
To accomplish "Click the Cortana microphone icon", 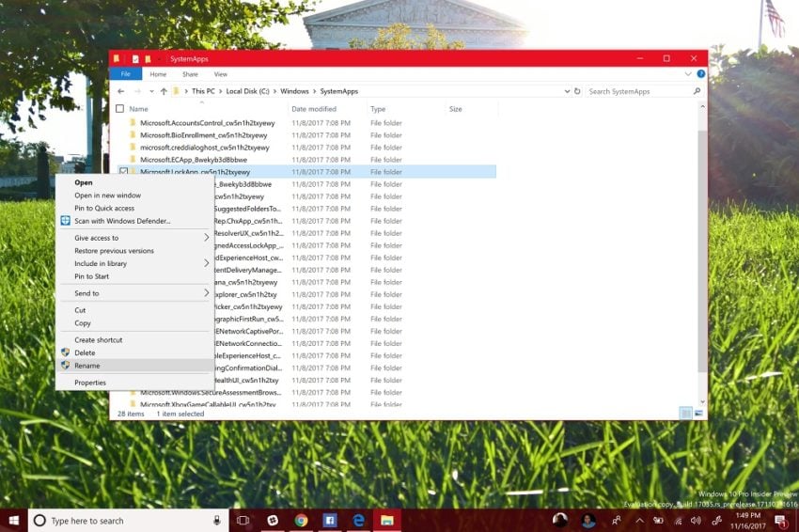I will tap(216, 521).
